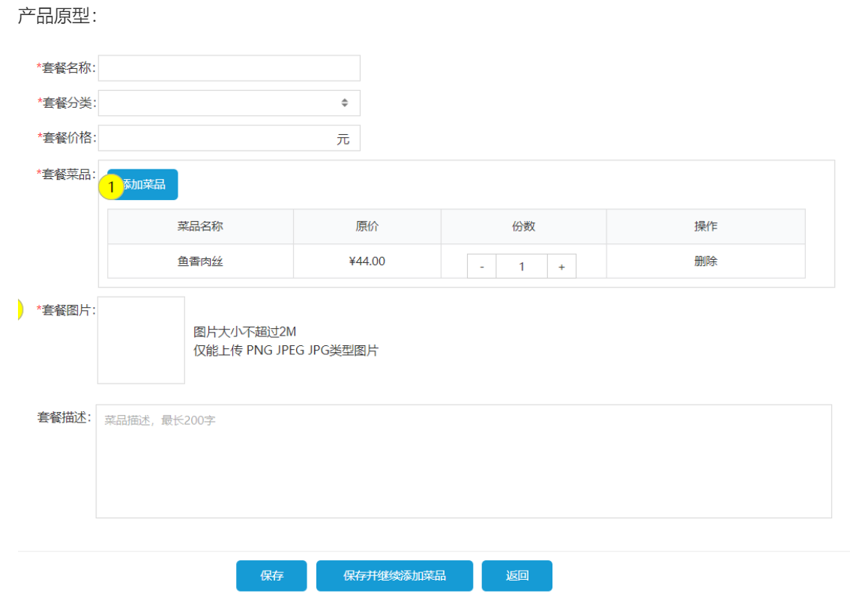Increase 鱼香肉丝 portion with plus button
Viewport: 868px width, 594px height.
[561, 267]
